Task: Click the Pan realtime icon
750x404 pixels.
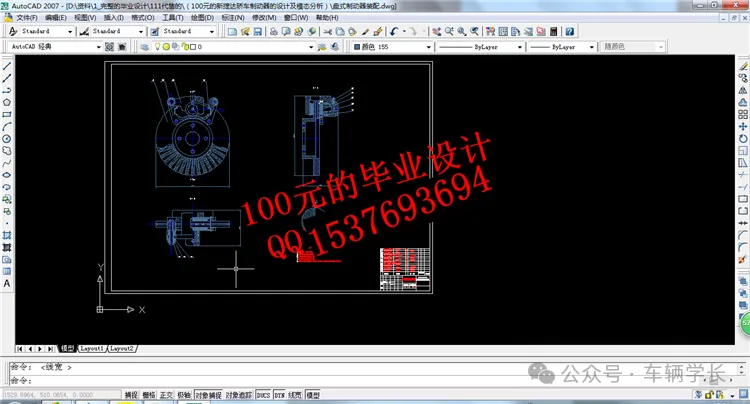Action: [x=437, y=32]
